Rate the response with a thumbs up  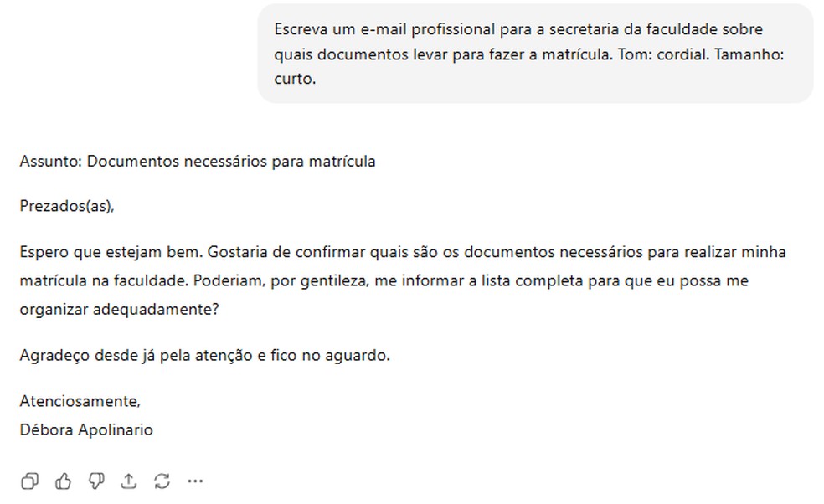click(x=64, y=481)
